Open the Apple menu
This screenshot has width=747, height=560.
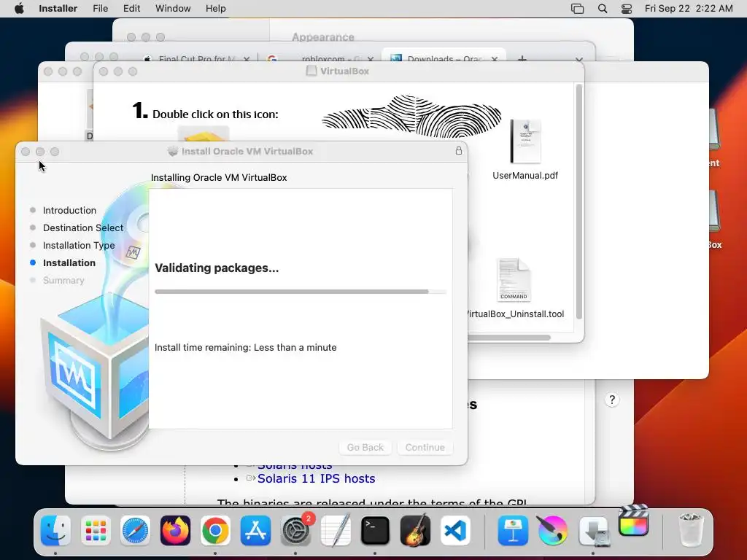[x=19, y=9]
